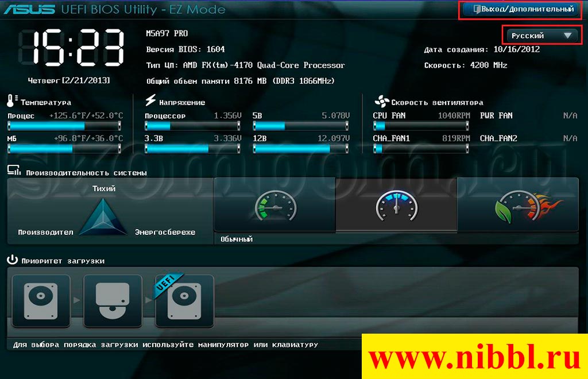Select the normal blue gauge mode

point(396,204)
